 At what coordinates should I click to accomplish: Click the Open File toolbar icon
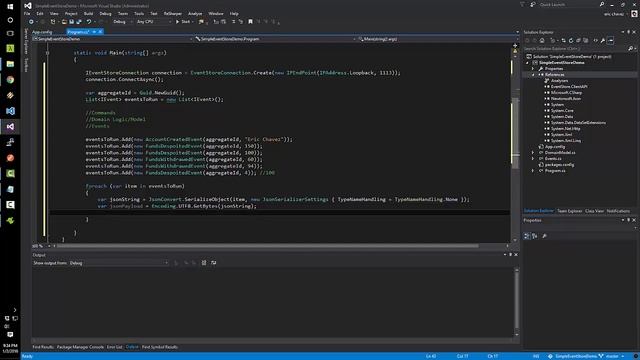click(x=64, y=22)
